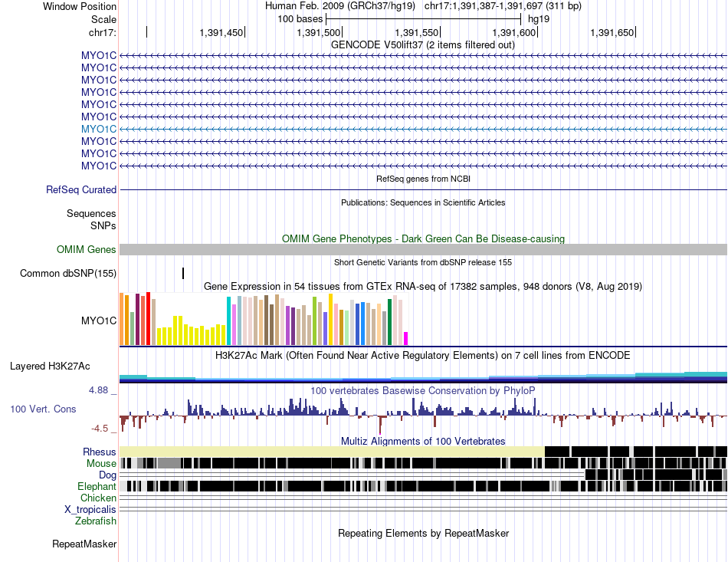The width and height of the screenshot is (728, 562).
Task: Click the dark green bar in GTEx chart
Action: [x=390, y=322]
